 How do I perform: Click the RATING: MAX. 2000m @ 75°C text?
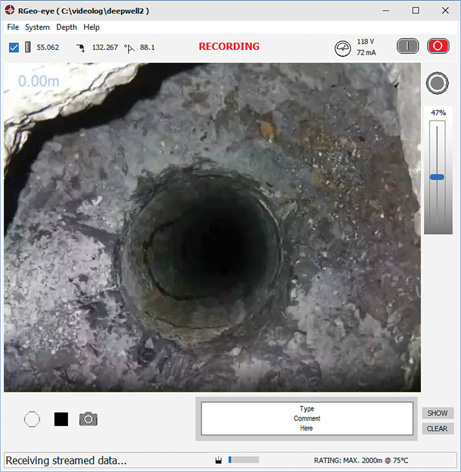click(361, 461)
